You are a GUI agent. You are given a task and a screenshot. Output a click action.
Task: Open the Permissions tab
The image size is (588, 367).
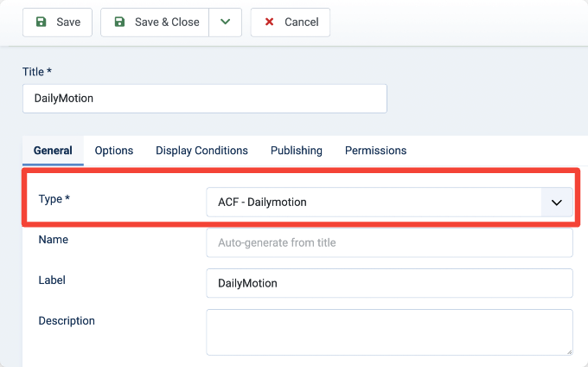[x=376, y=151]
